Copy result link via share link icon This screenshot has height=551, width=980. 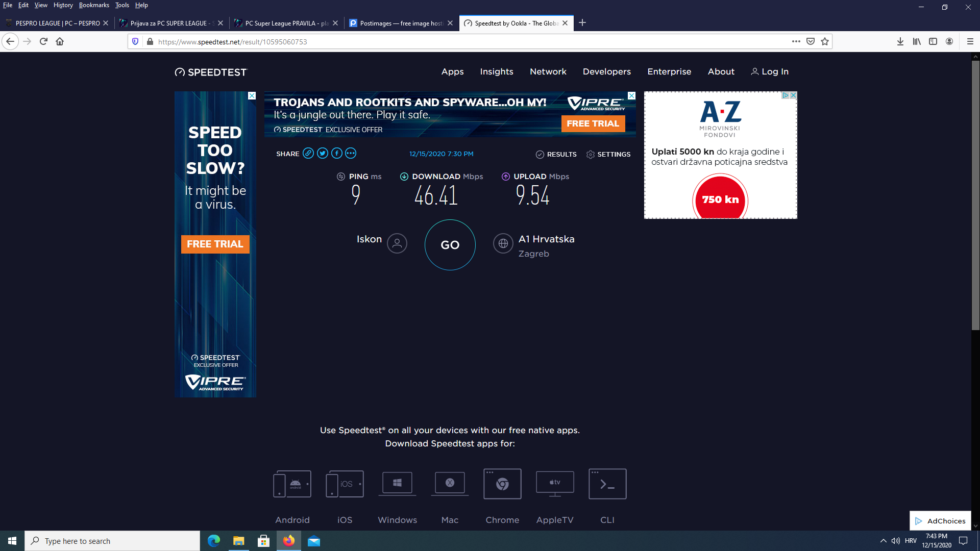click(x=308, y=154)
